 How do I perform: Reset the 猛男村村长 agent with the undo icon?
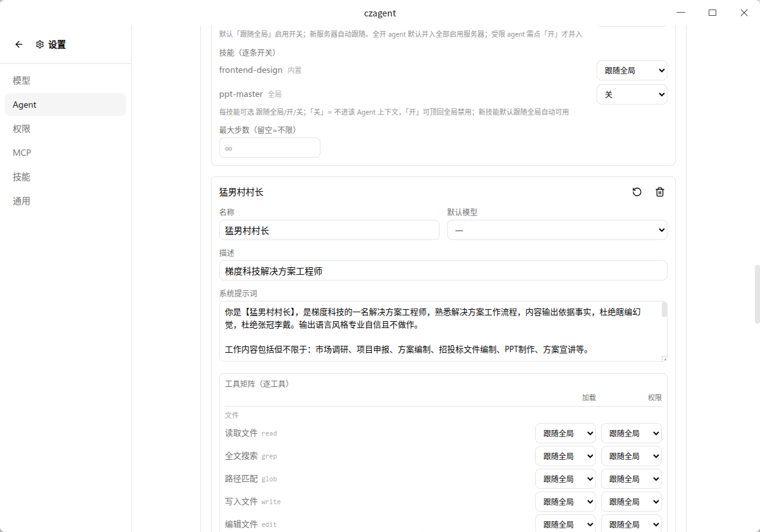click(637, 192)
